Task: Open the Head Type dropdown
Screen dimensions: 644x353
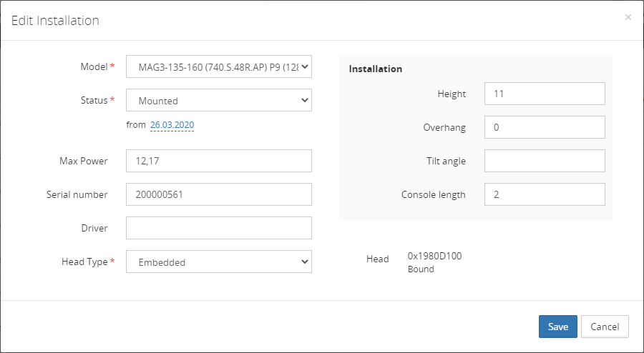Action: [218, 262]
